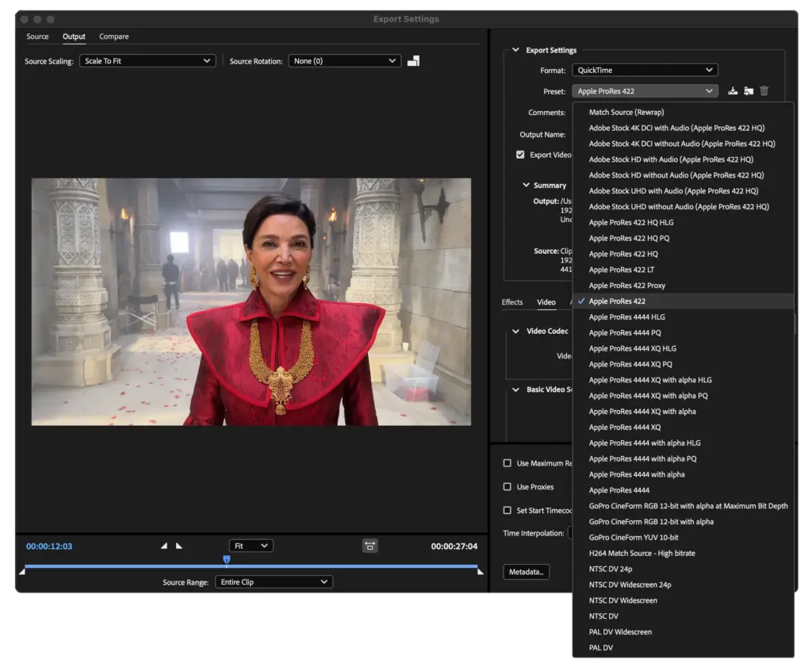Switch to the Source tab

pyautogui.click(x=37, y=36)
